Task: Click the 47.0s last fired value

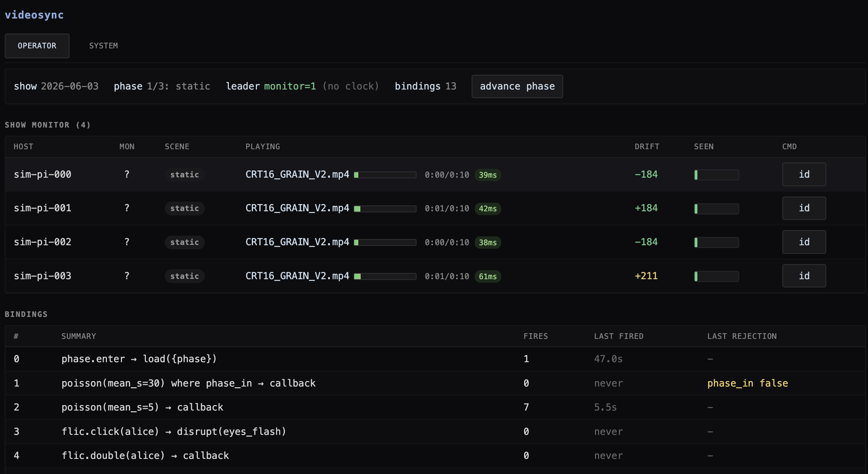Action: tap(608, 359)
